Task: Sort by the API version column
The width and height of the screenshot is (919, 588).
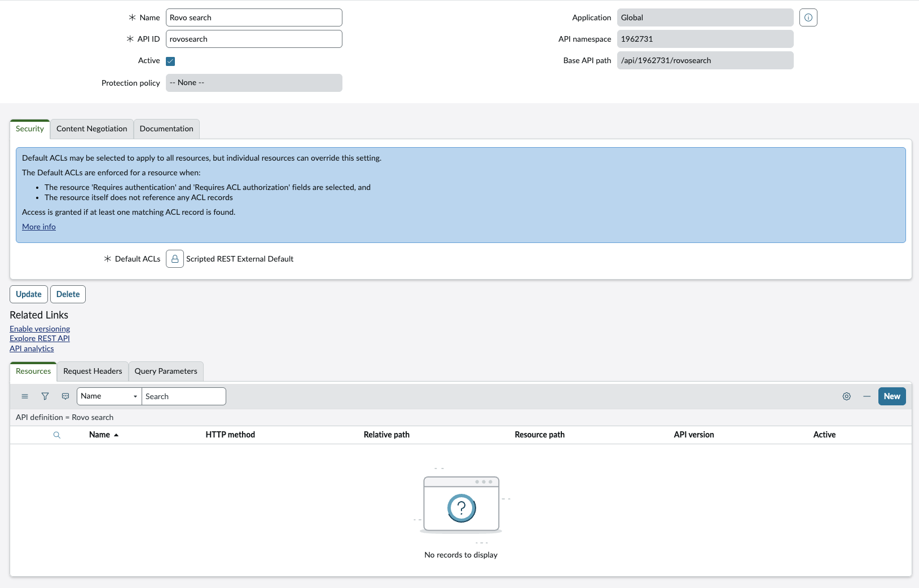Action: 694,435
